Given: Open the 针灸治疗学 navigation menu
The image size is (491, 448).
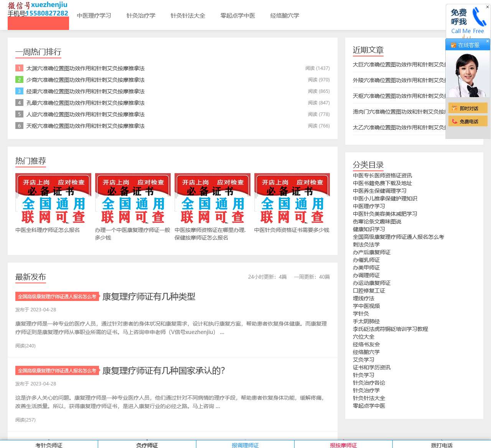Looking at the screenshot, I should pyautogui.click(x=141, y=16).
